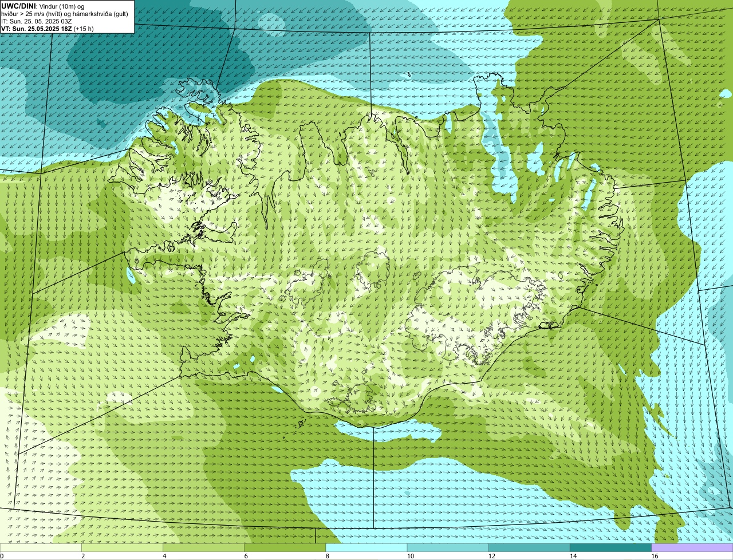Click the purple above-16 m/s legend swatch
733x560 pixels.
[692, 548]
